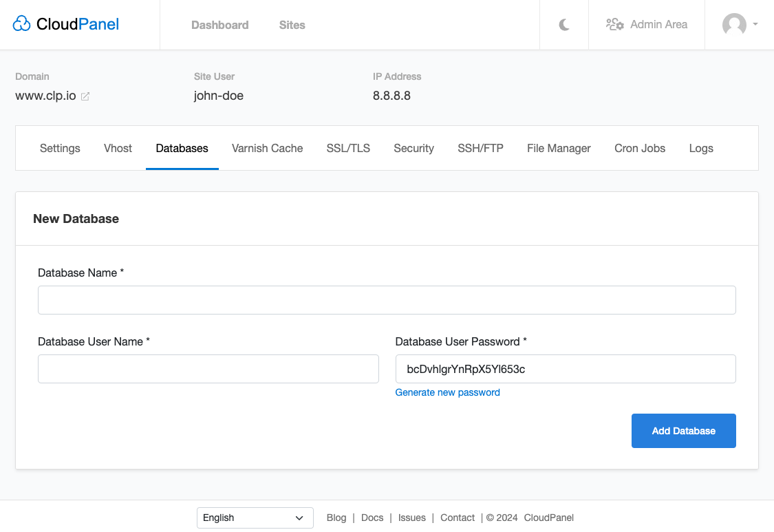
Task: Toggle dark mode with the moon icon
Action: point(564,25)
